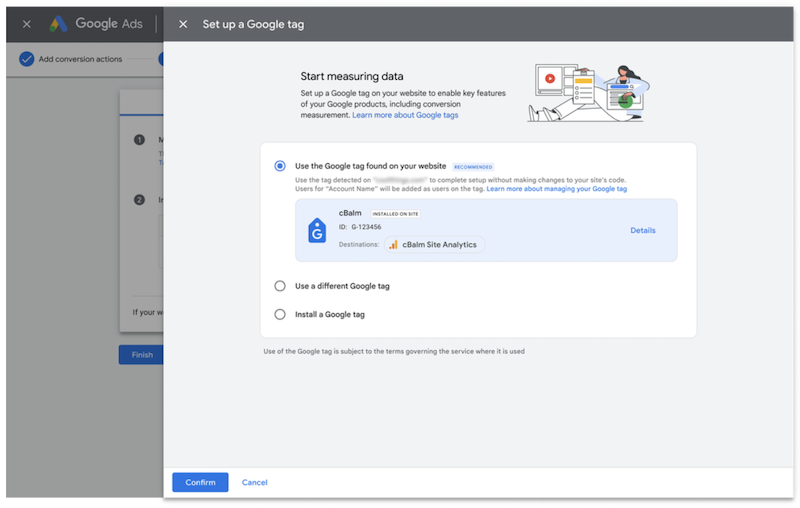Click the Start measuring data heading

tap(352, 77)
